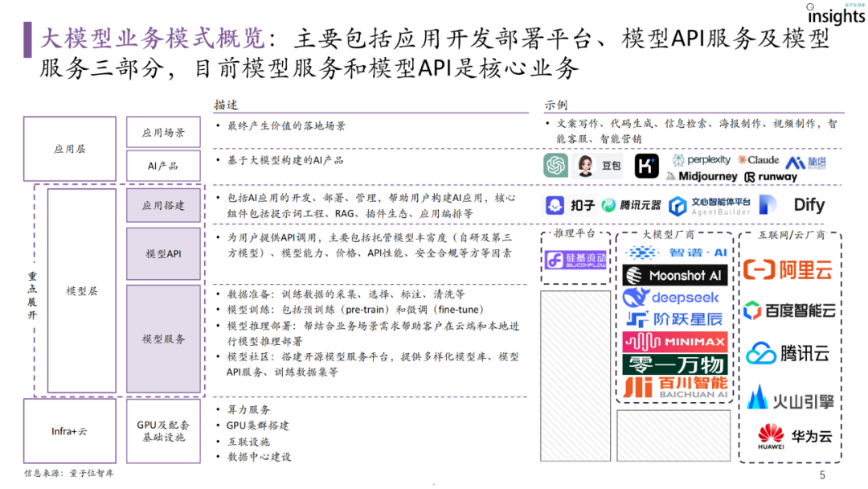
Task: Click the 互联网/云厂商 group label
Action: [792, 235]
